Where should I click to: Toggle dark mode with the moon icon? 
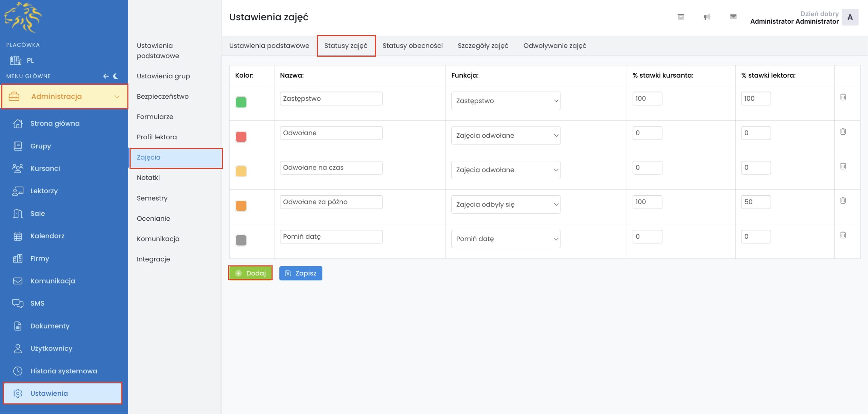tap(116, 76)
